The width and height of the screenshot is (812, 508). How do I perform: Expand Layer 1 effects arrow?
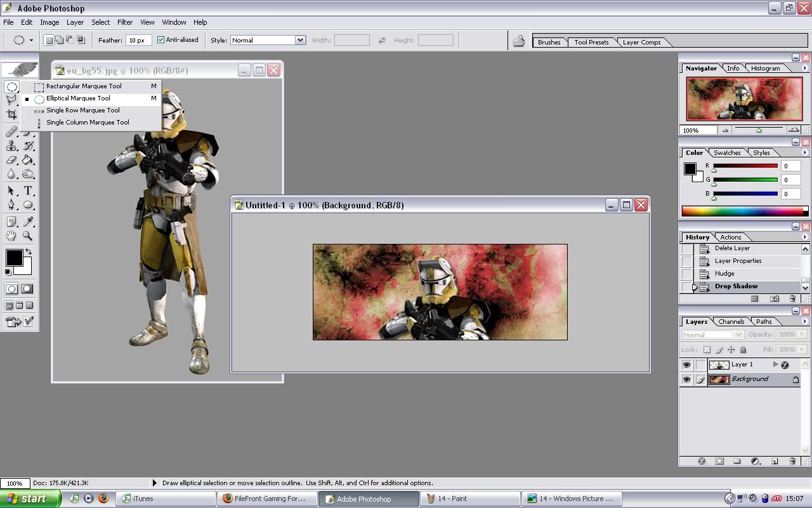775,364
